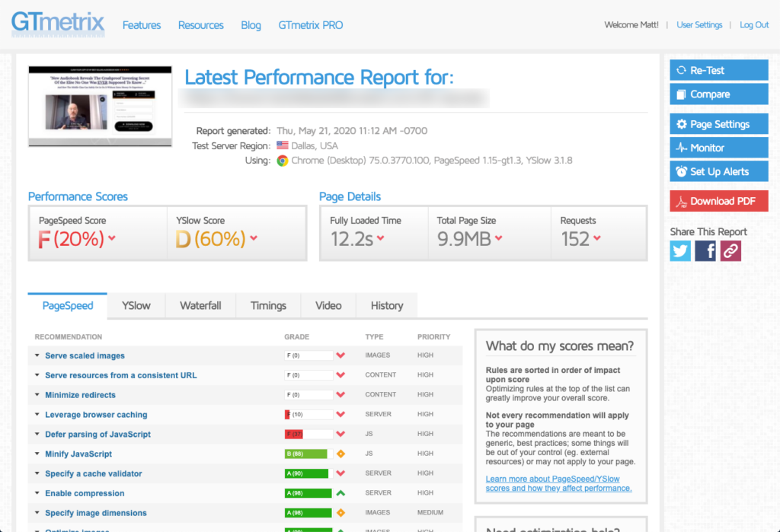View the History tab
This screenshot has width=780, height=532.
pyautogui.click(x=387, y=306)
